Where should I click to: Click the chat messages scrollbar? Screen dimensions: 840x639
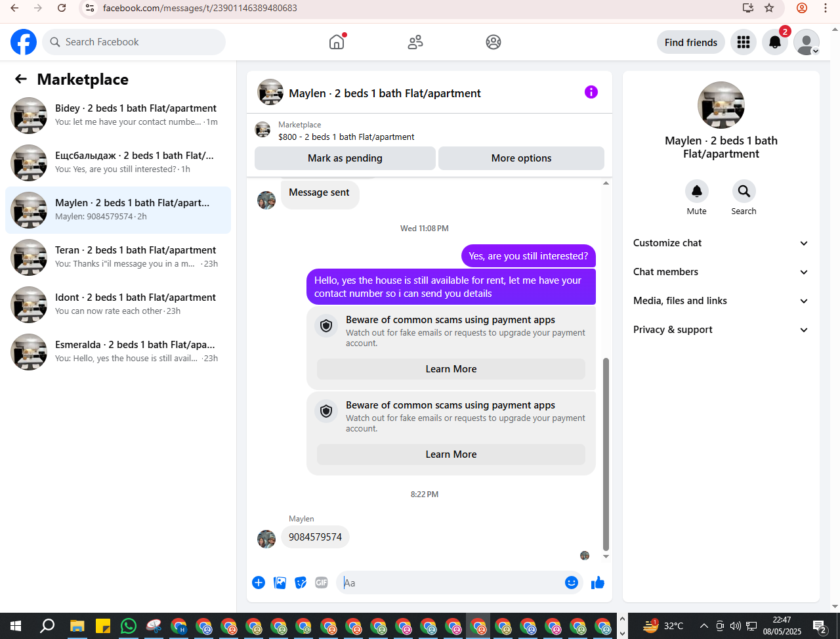pyautogui.click(x=606, y=454)
